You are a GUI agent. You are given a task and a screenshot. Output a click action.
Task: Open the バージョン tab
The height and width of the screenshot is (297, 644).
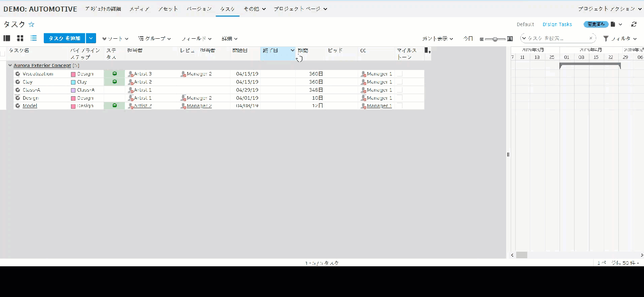pyautogui.click(x=199, y=9)
